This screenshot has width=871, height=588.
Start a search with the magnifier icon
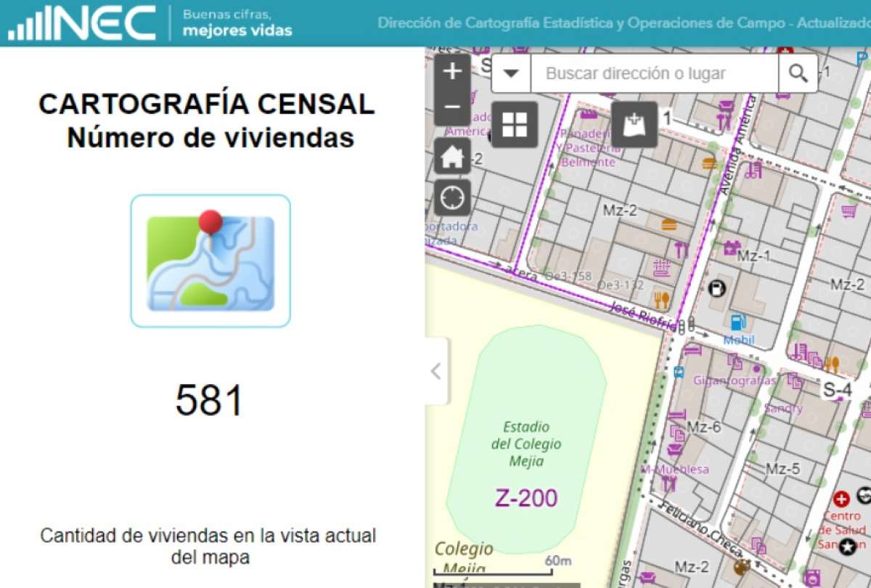798,73
